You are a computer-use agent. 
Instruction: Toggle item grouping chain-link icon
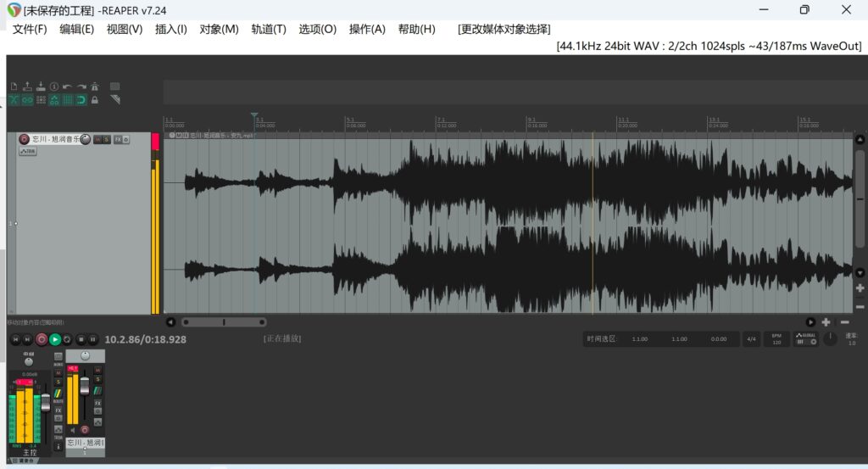pyautogui.click(x=27, y=100)
